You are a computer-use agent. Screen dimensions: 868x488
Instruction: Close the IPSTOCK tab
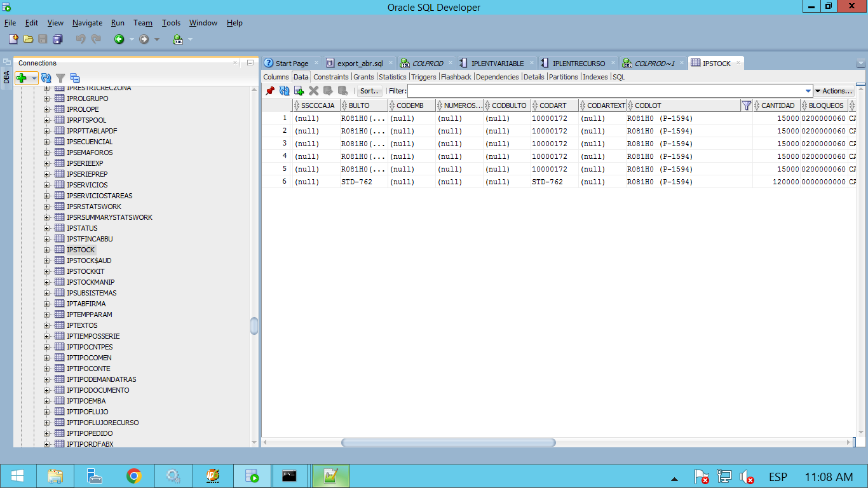point(738,64)
